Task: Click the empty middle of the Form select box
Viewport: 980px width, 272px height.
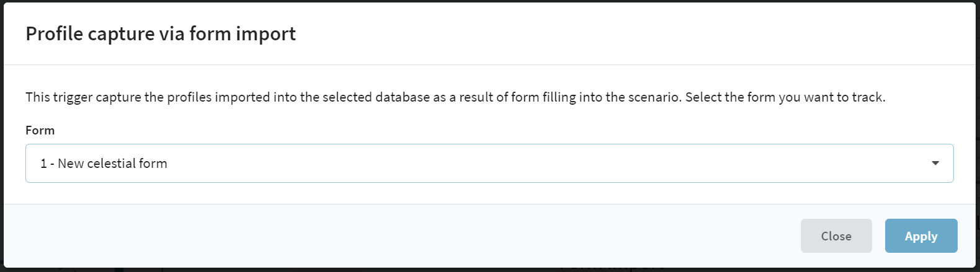Action: point(545,164)
